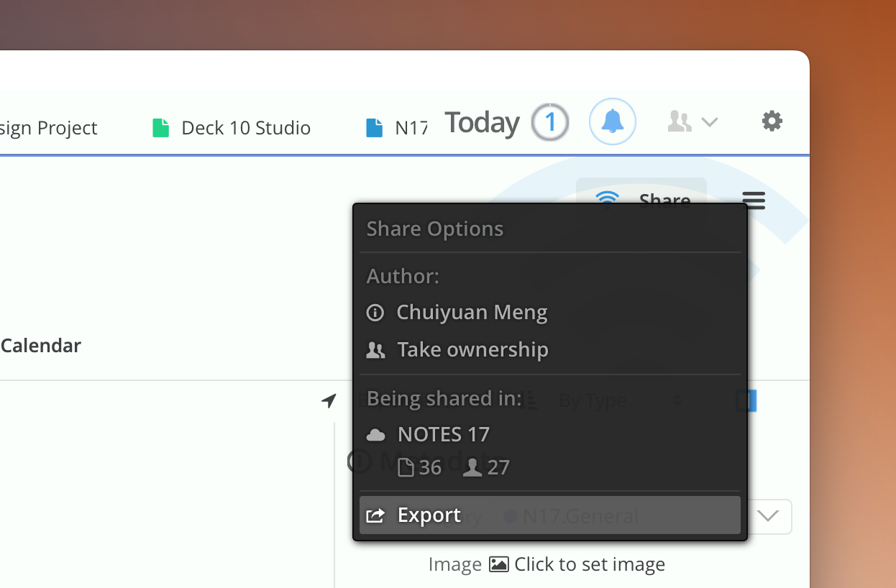Click the info icon next to Chuiyuan Meng
Image resolution: width=896 pixels, height=588 pixels.
(x=375, y=313)
